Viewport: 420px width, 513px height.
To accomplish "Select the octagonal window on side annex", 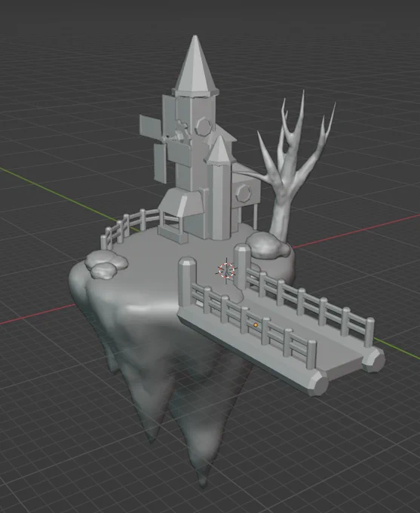I will tap(244, 192).
